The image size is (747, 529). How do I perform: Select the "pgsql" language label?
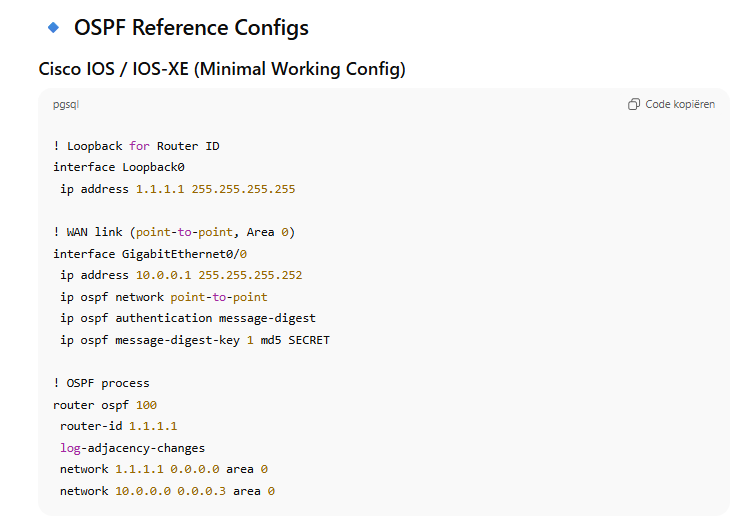click(x=66, y=104)
